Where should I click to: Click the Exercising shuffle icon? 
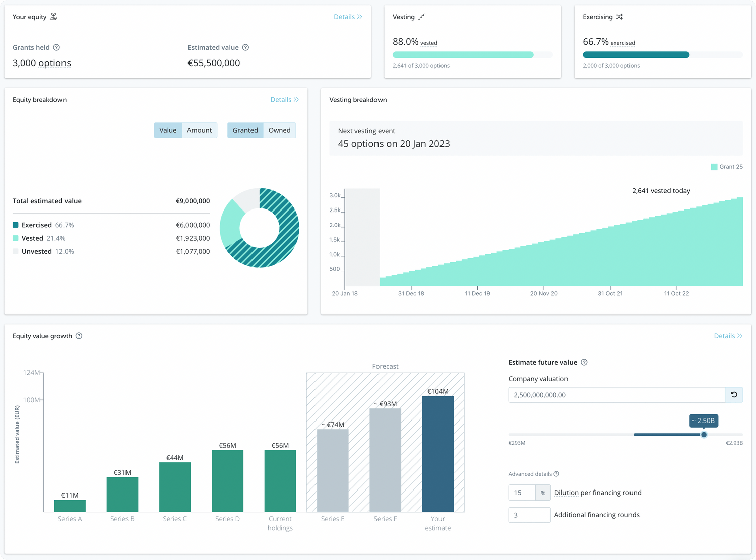click(x=619, y=17)
